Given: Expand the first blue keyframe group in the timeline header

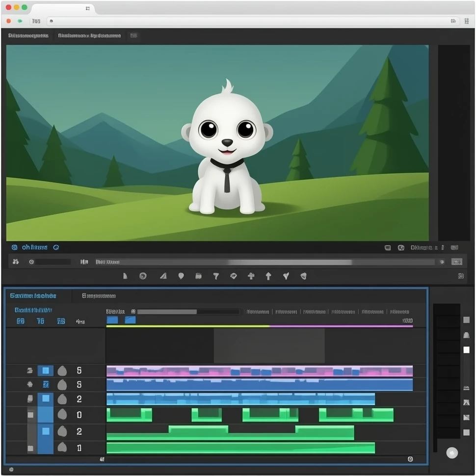Looking at the screenshot, I should 112,319.
